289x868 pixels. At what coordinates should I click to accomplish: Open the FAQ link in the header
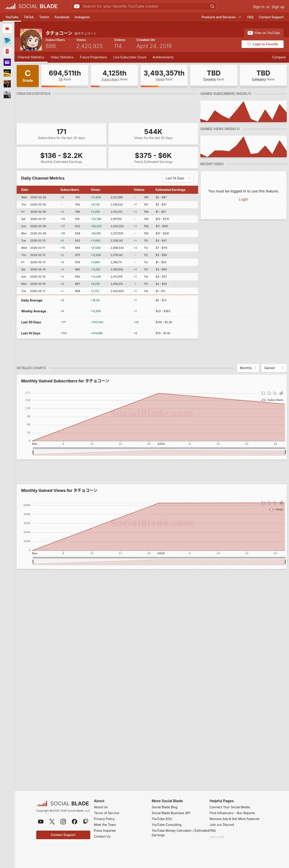point(250,17)
